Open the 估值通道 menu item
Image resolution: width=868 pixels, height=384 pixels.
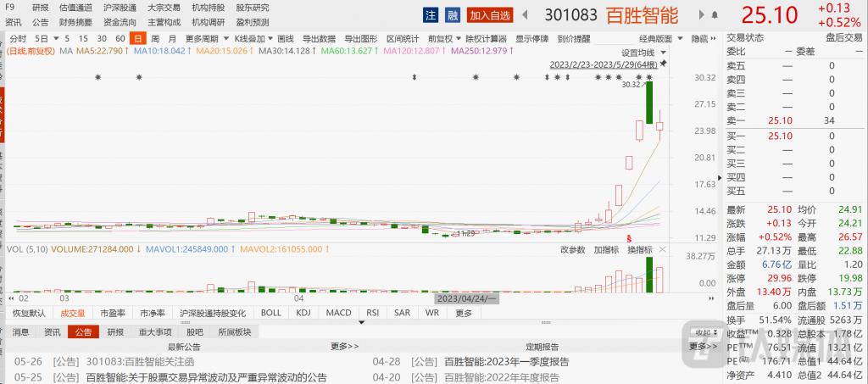point(75,8)
